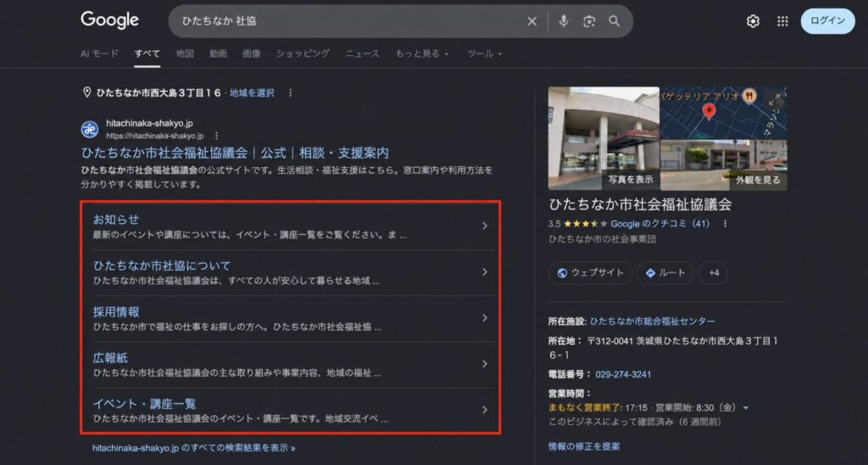868x465 pixels.
Task: Click the hitachinaka-shakyo.jp site favicon
Action: click(90, 129)
